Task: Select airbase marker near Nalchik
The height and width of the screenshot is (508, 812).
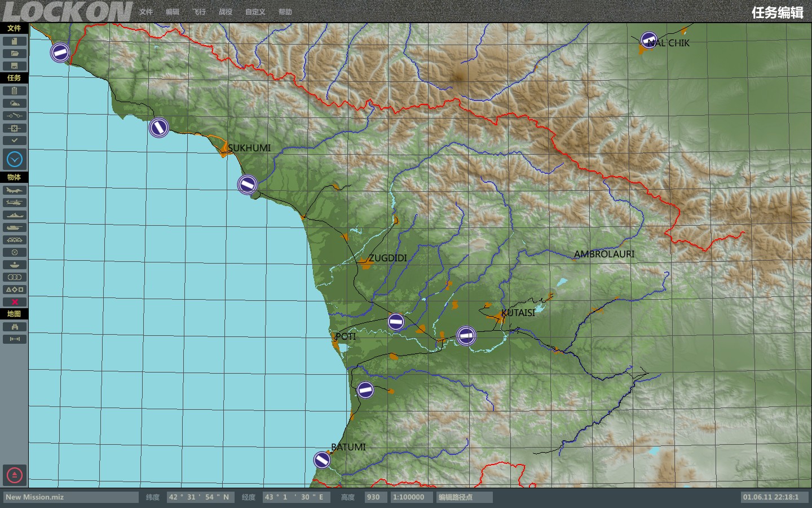Action: 649,40
